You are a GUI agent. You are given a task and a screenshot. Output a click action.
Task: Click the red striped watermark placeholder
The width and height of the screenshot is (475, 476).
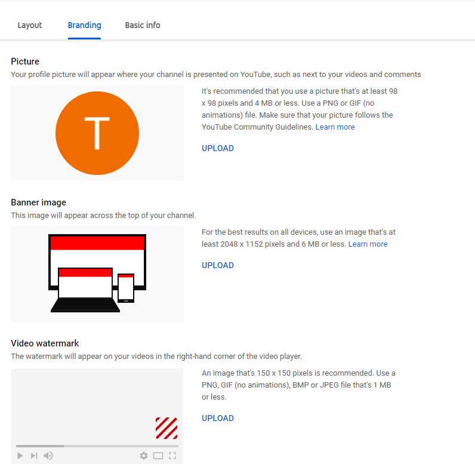point(166,428)
